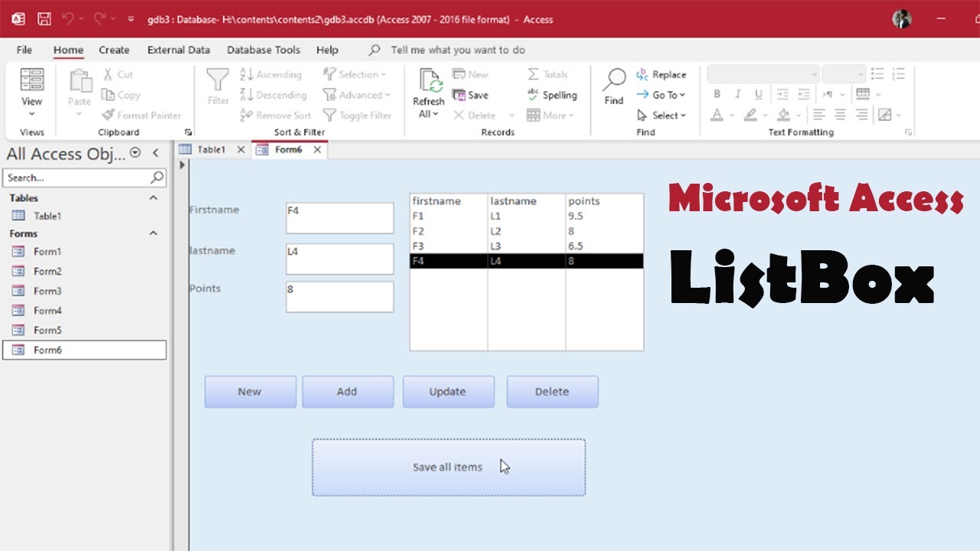Collapse the navigation pane with shutter arrow
Viewport: 980px width, 551px height.
pyautogui.click(x=155, y=153)
